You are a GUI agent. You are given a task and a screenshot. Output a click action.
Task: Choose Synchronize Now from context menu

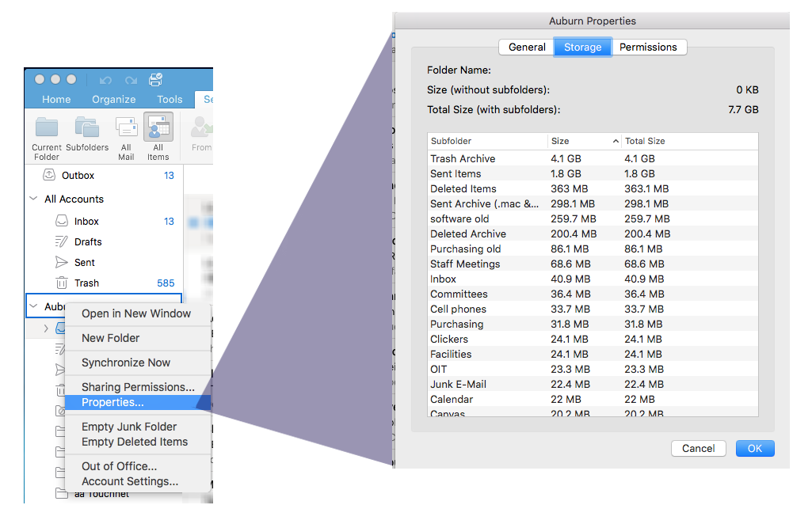pos(138,363)
